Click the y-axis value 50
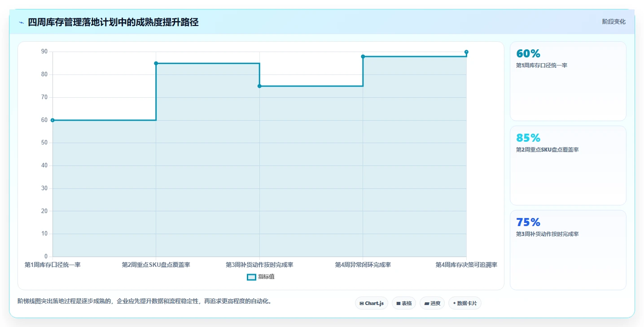This screenshot has height=327, width=644. pyautogui.click(x=44, y=143)
